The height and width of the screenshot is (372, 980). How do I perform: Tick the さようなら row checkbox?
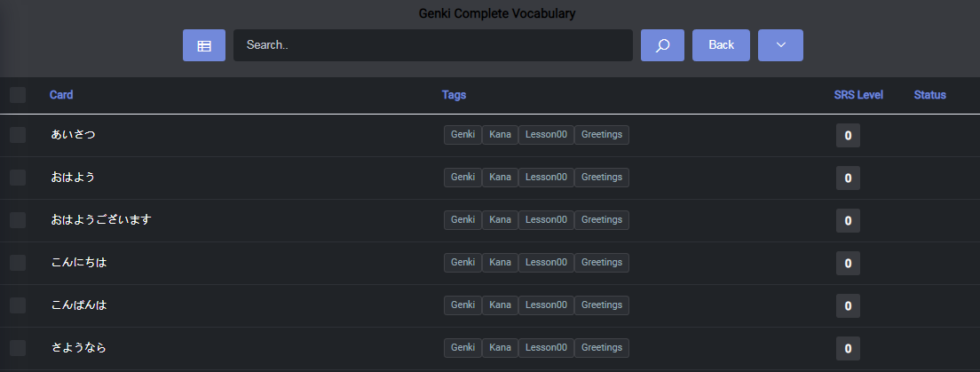tap(18, 348)
